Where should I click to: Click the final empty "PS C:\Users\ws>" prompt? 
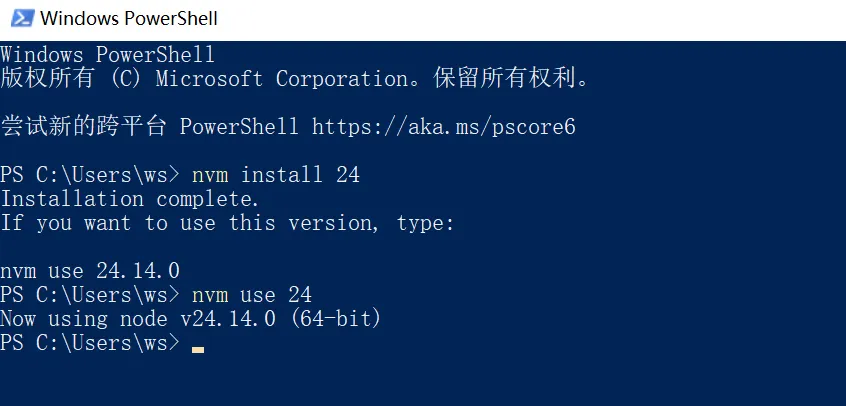point(91,343)
